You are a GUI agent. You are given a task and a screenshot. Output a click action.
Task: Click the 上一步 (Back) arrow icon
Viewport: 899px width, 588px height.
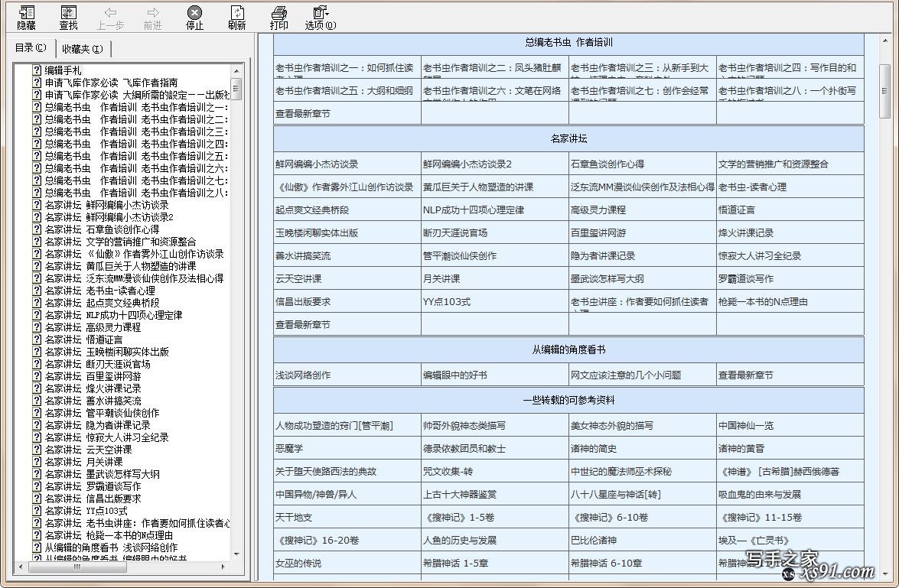(110, 12)
